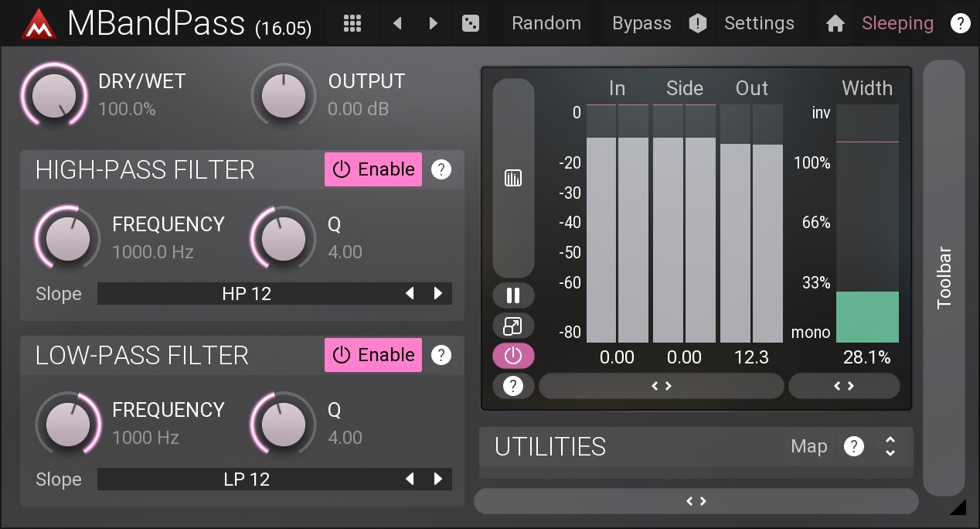Click the Side level meter bars
980x529 pixels.
tap(684, 224)
